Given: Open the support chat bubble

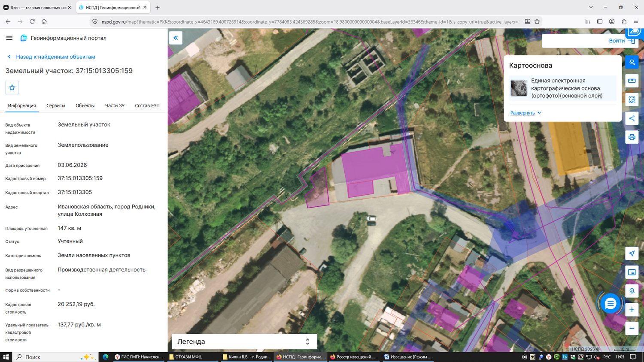Looking at the screenshot, I should [x=610, y=304].
